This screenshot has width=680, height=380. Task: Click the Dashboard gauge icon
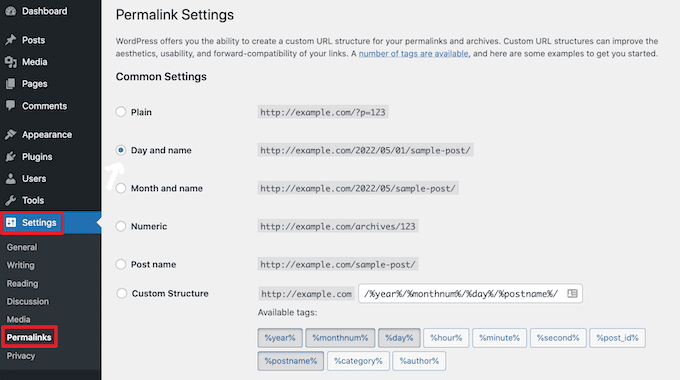point(11,11)
